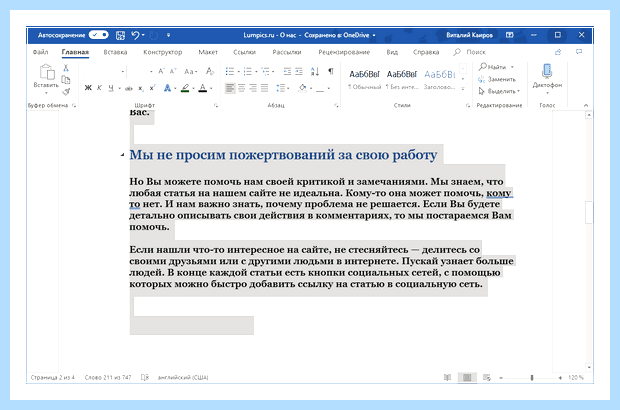The width and height of the screenshot is (620, 410).
Task: Toggle superscript formatting
Action: (152, 88)
